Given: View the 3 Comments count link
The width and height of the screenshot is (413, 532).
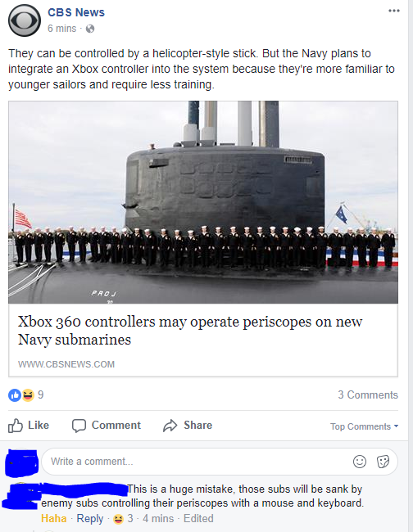Looking at the screenshot, I should click(x=368, y=395).
